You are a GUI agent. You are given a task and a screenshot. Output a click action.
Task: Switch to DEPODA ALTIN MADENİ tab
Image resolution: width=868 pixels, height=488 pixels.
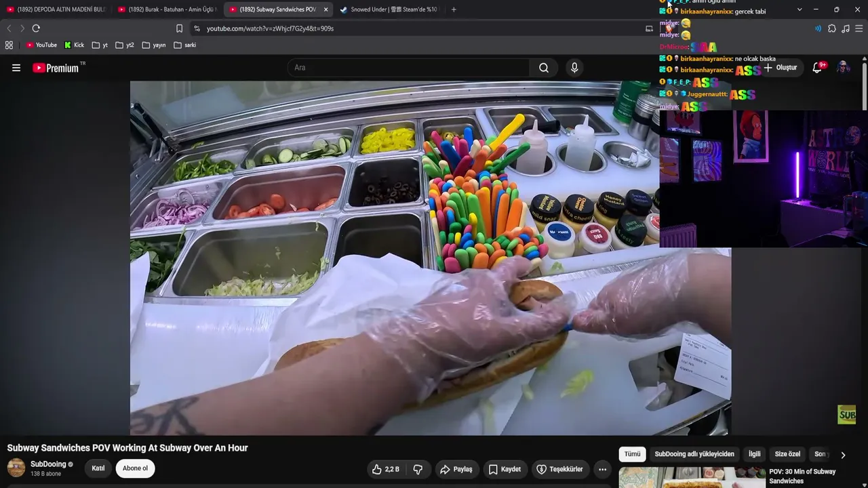point(56,9)
